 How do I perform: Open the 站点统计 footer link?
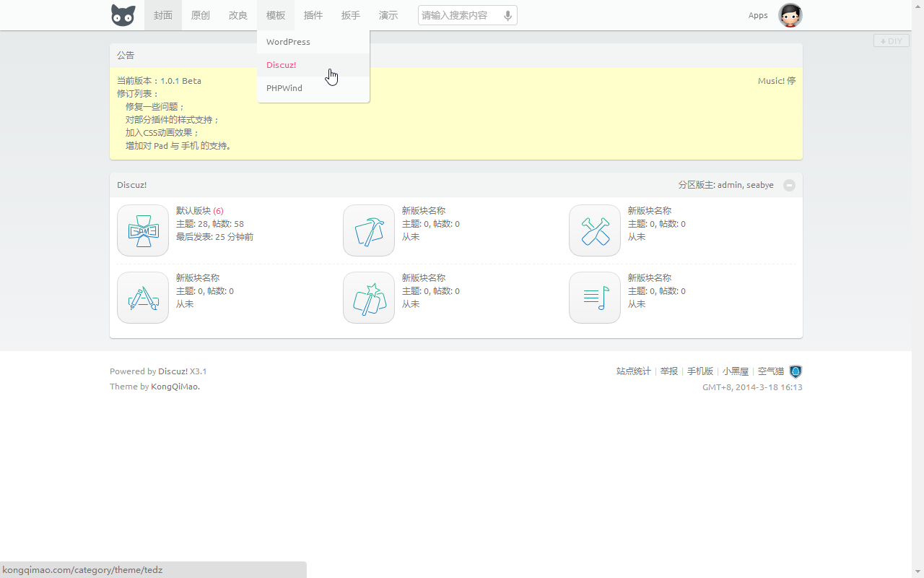[x=634, y=371]
